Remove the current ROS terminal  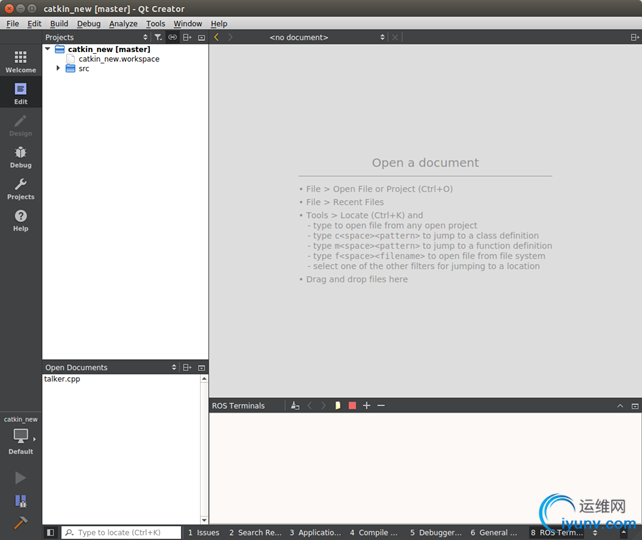(381, 405)
